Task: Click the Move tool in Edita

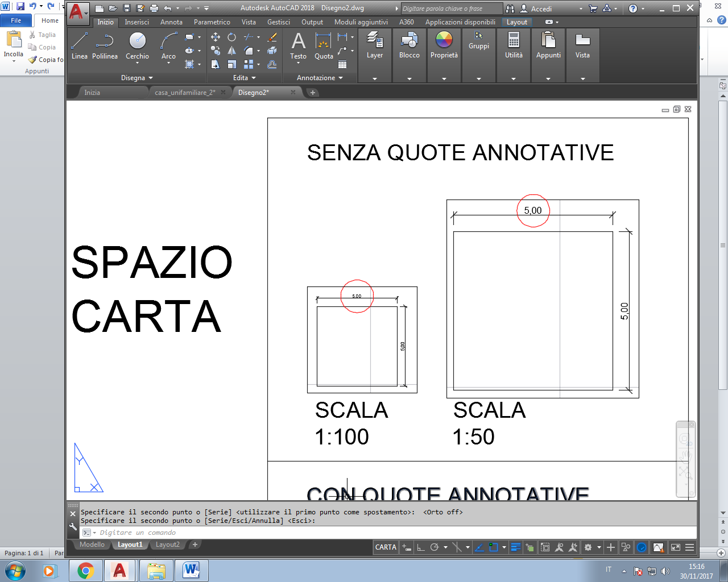Action: (x=216, y=37)
